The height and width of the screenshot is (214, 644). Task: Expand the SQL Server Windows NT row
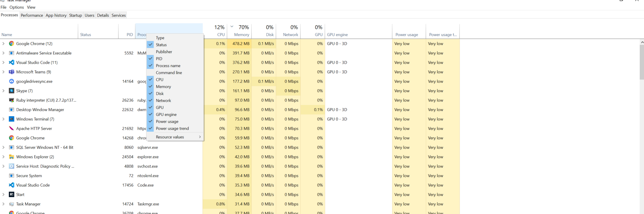(x=3, y=147)
